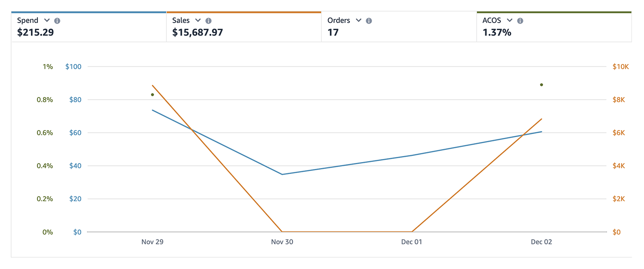Click the orange Sales line peak at Nov 29
The width and height of the screenshot is (644, 269).
pyautogui.click(x=152, y=86)
